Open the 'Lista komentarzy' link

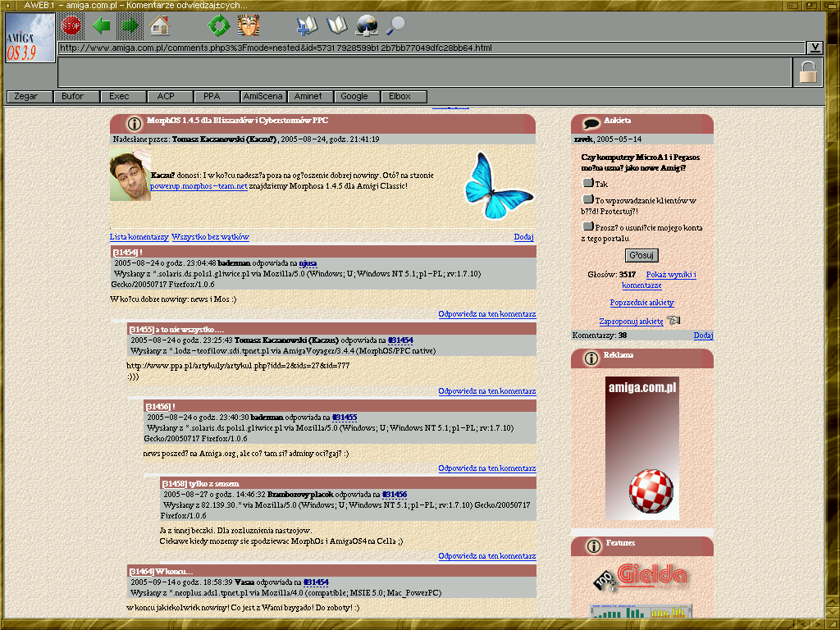click(139, 237)
